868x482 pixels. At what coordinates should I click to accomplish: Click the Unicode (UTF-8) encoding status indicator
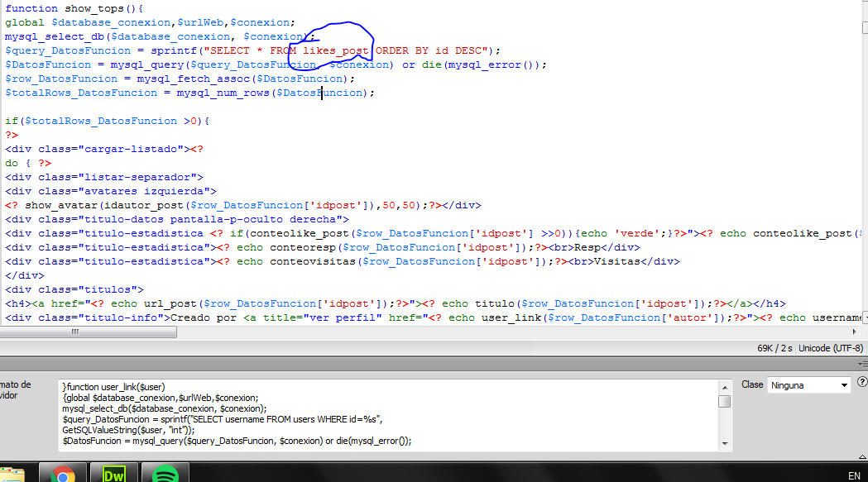[830, 348]
